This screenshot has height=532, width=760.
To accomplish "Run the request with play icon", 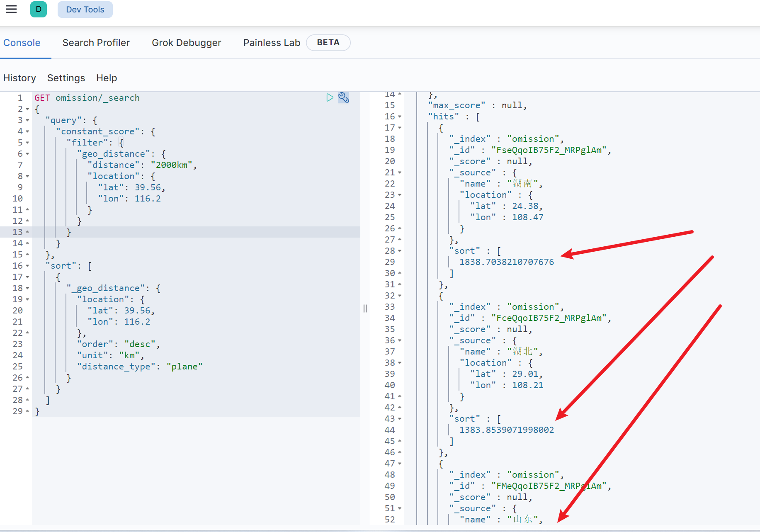I will point(330,97).
